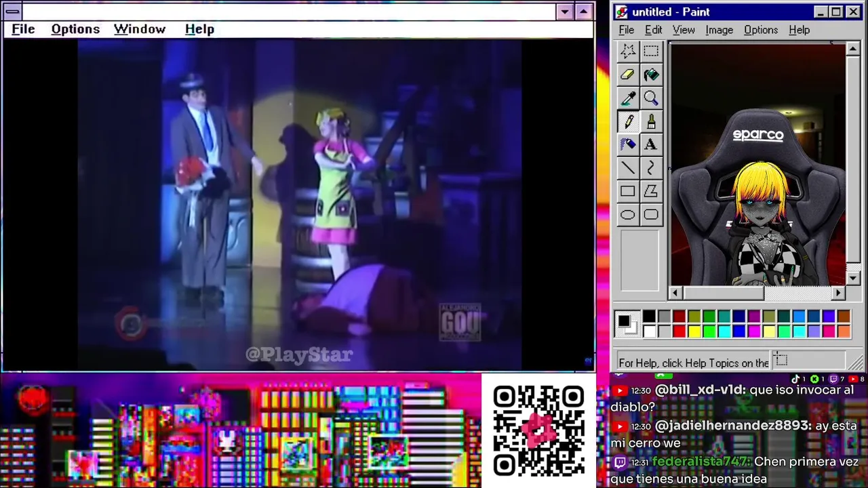Image resolution: width=868 pixels, height=488 pixels.
Task: Activate the Fill With Color bucket tool
Action: (651, 75)
